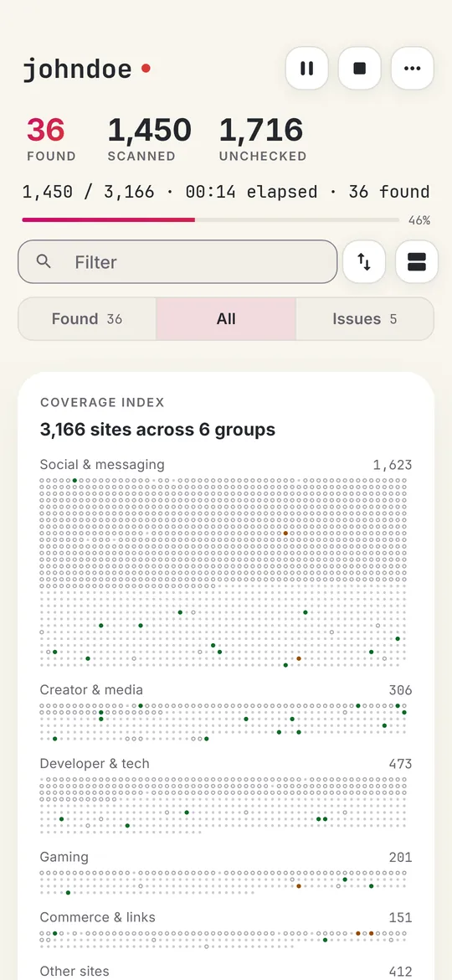The height and width of the screenshot is (980, 452).
Task: Click the red status dot beside johndoe
Action: pos(146,68)
